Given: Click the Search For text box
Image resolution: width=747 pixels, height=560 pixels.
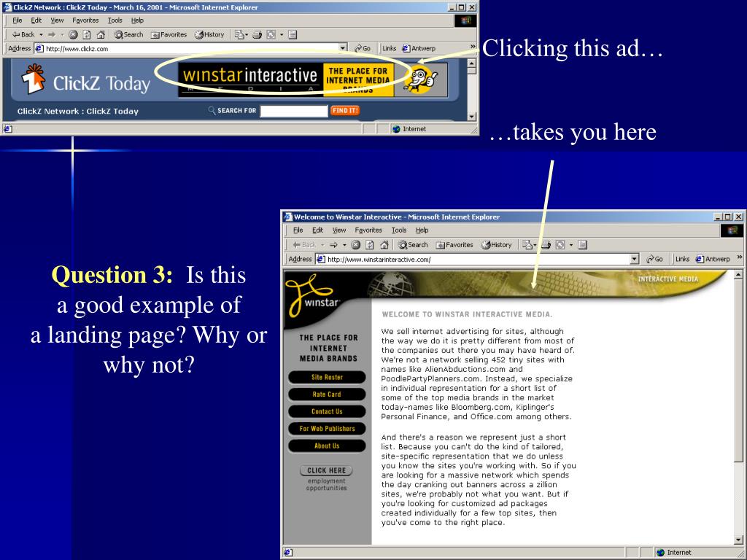Looking at the screenshot, I should [293, 111].
